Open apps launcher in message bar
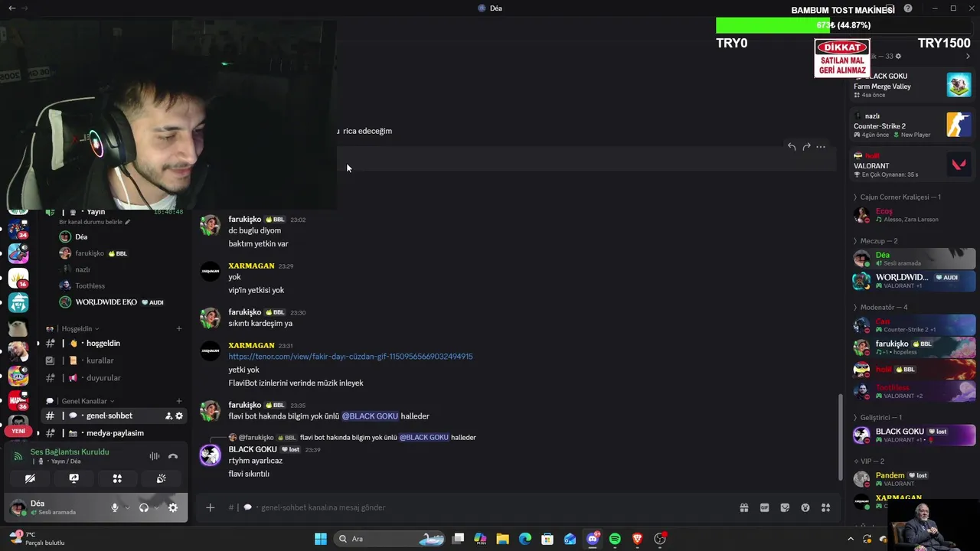 [826, 507]
